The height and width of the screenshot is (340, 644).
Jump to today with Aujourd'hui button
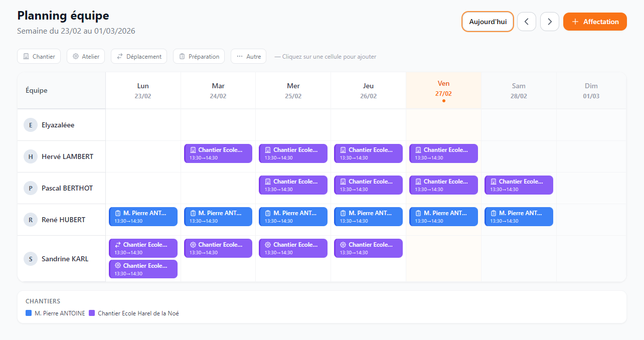pyautogui.click(x=488, y=22)
